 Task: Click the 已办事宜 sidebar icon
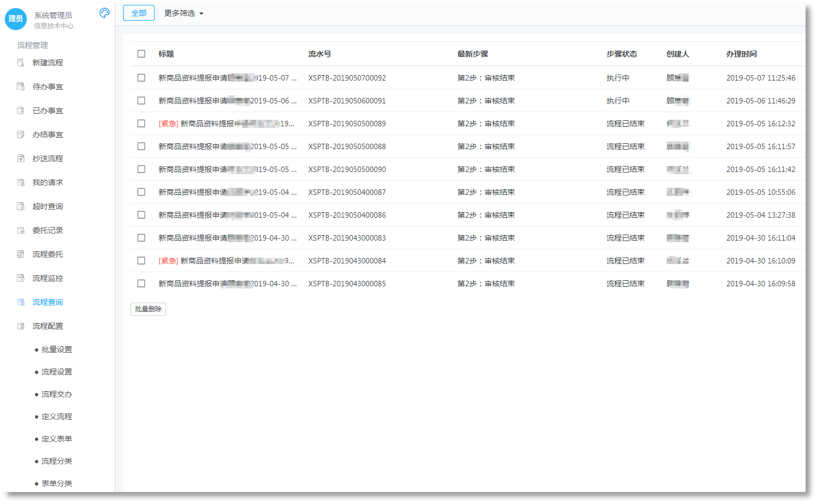21,110
